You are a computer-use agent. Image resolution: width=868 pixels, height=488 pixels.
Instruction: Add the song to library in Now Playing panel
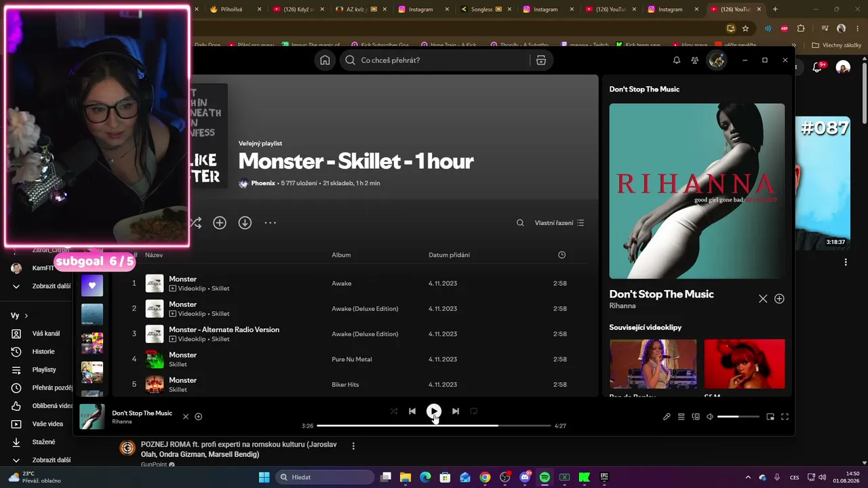click(x=779, y=299)
